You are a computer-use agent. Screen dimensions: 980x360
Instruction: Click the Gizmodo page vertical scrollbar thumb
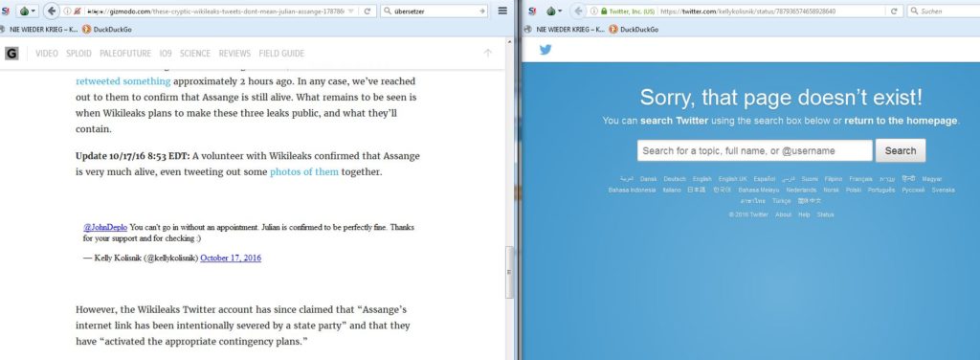pyautogui.click(x=509, y=272)
